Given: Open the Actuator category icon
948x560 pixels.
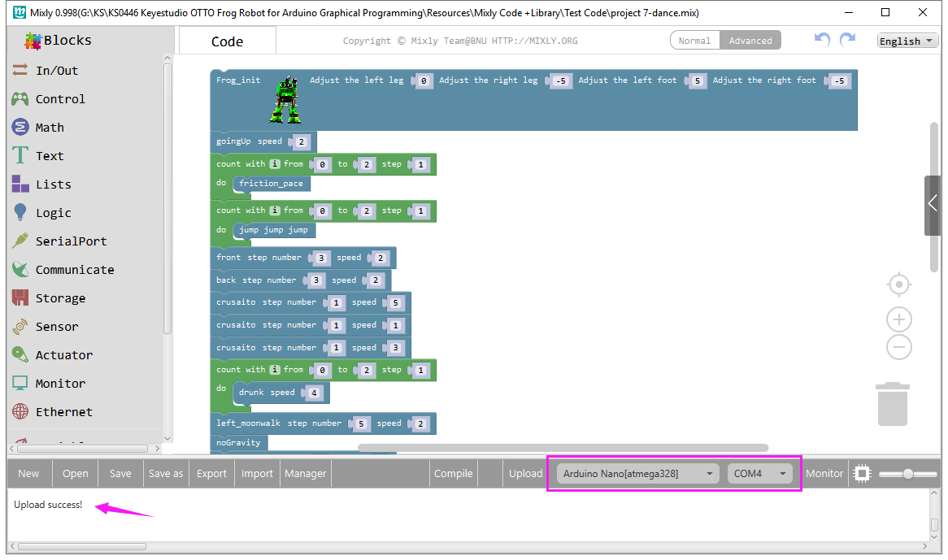Looking at the screenshot, I should (x=20, y=354).
